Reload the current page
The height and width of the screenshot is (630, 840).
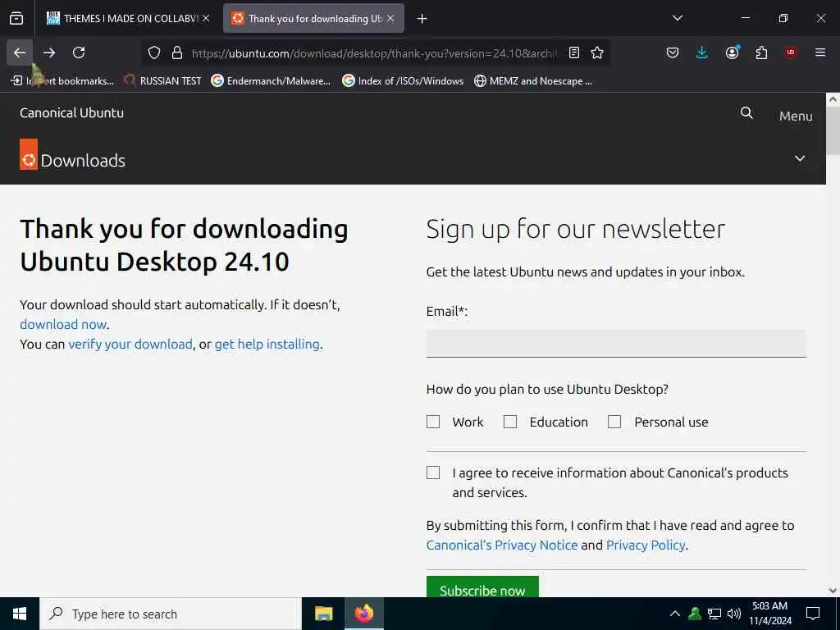pyautogui.click(x=79, y=52)
